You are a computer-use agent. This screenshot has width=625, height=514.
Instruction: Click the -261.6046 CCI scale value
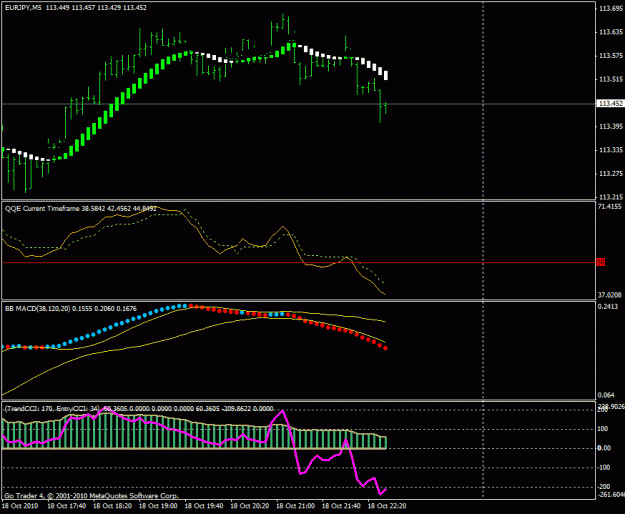[611, 494]
